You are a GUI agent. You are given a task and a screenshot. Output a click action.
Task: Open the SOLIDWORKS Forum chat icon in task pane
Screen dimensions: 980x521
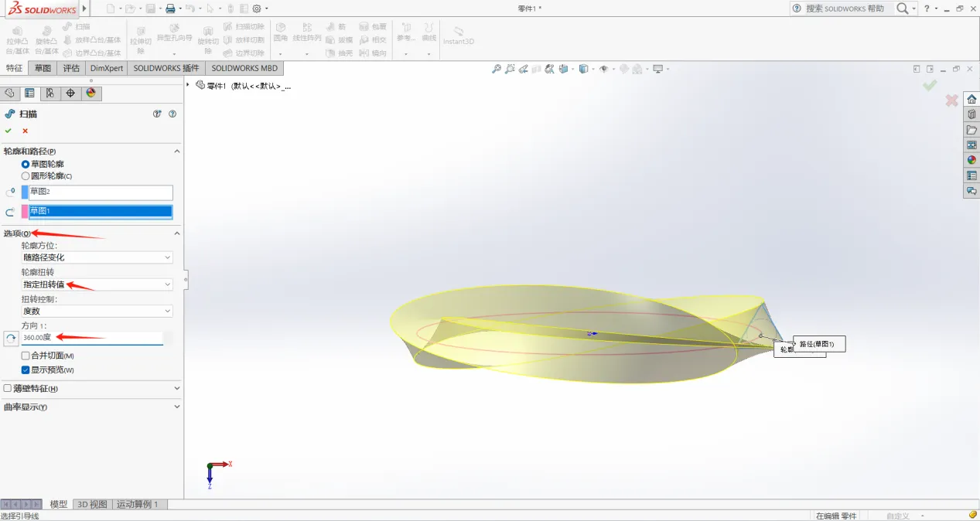971,190
